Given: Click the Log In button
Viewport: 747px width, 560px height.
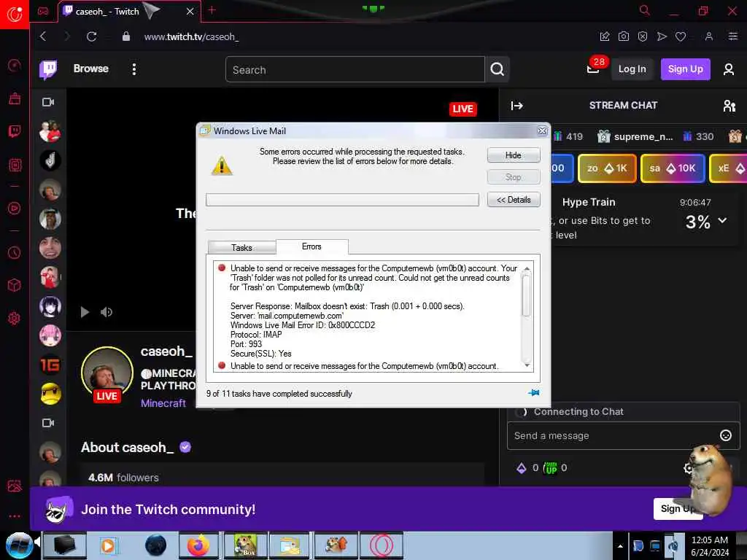Looking at the screenshot, I should pyautogui.click(x=632, y=69).
